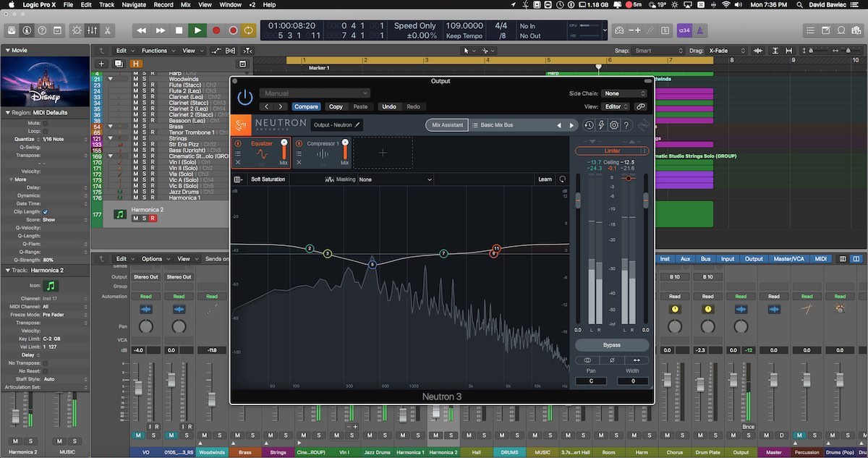868x458 pixels.
Task: Collapse the Woodwinds track folder triangle
Action: click(111, 79)
